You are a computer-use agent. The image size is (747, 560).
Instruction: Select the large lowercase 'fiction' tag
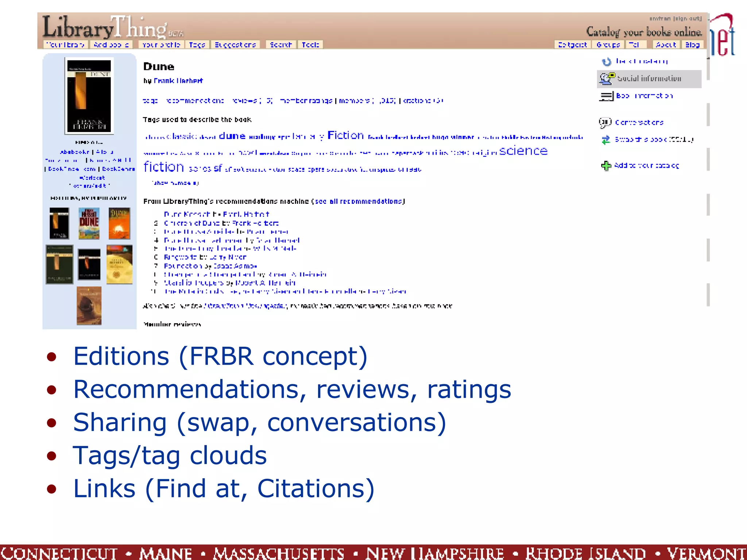coord(164,167)
